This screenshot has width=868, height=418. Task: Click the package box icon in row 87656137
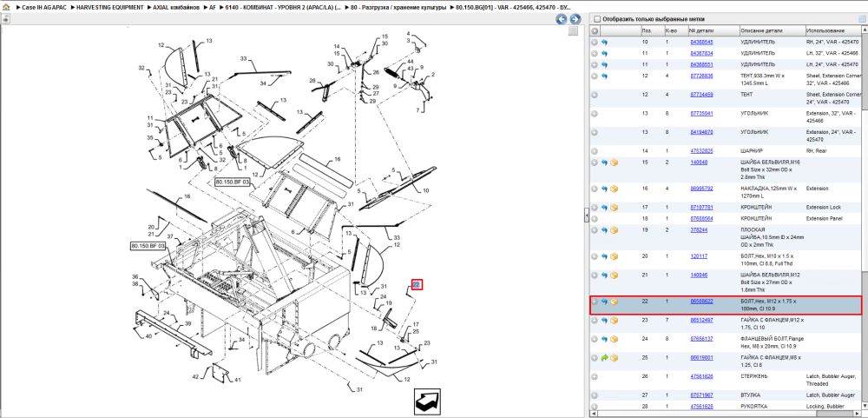[x=614, y=339]
